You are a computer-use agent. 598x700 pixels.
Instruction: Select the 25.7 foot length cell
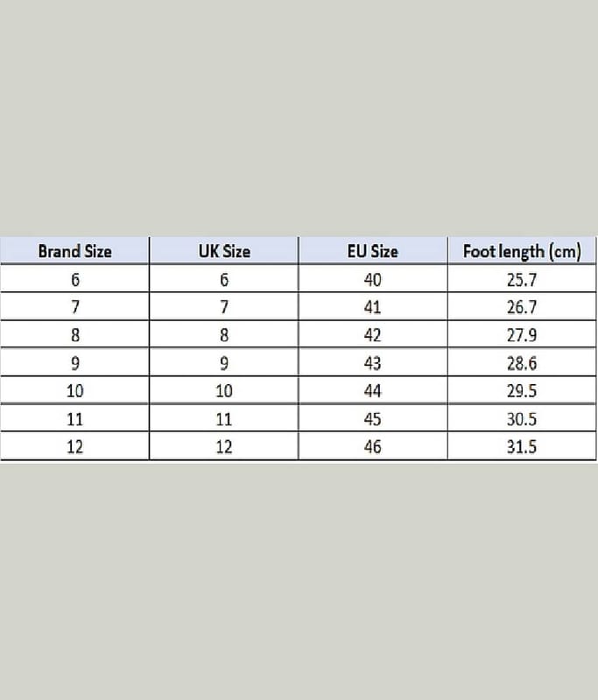click(x=522, y=280)
